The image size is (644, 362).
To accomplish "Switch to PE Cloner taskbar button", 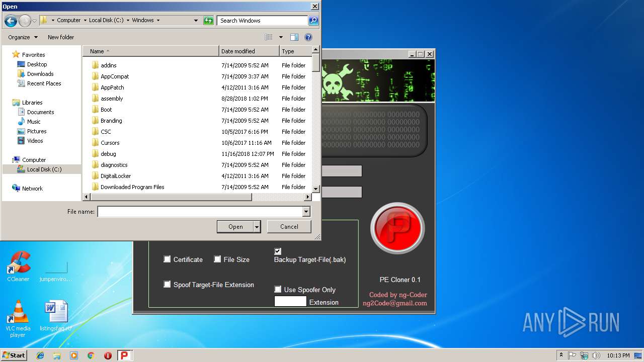I will click(x=125, y=355).
